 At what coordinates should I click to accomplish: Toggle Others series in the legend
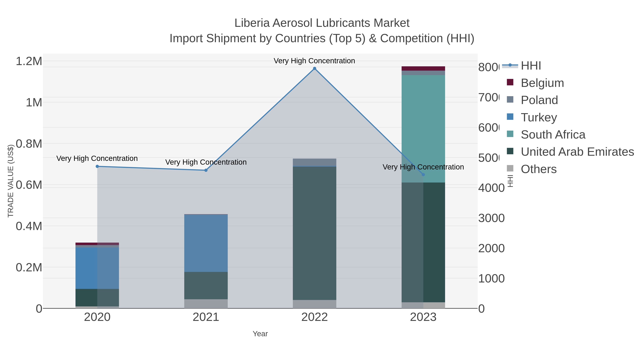click(531, 169)
